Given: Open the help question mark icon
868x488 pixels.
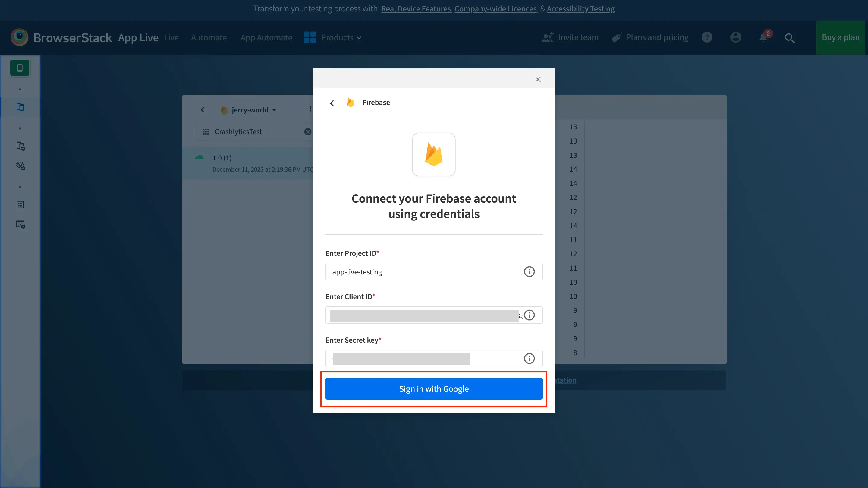Looking at the screenshot, I should coord(707,37).
